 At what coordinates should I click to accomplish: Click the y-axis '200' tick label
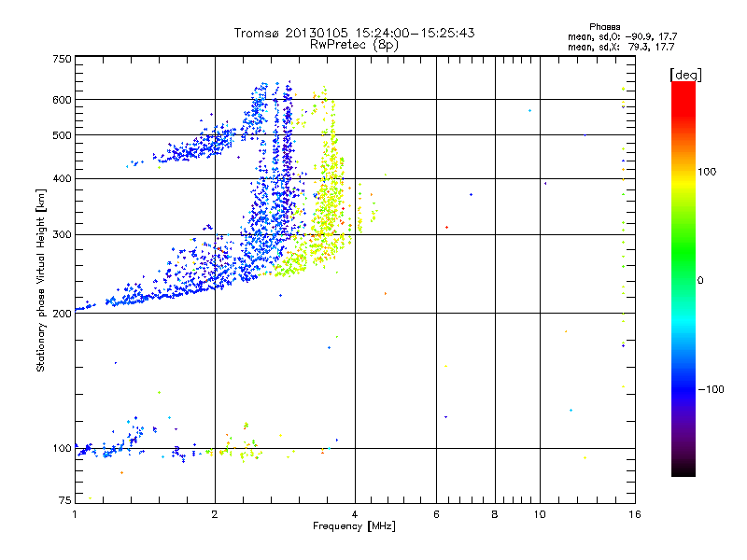[x=62, y=314]
